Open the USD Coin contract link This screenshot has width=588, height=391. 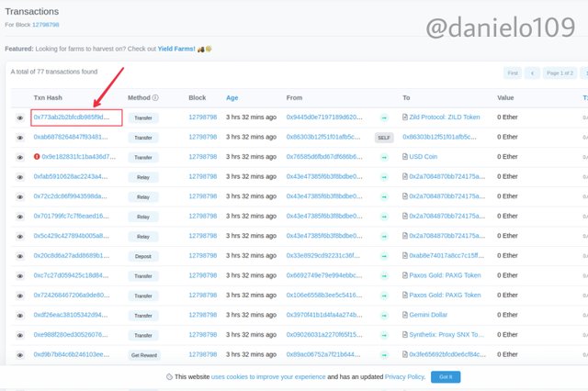click(x=423, y=157)
